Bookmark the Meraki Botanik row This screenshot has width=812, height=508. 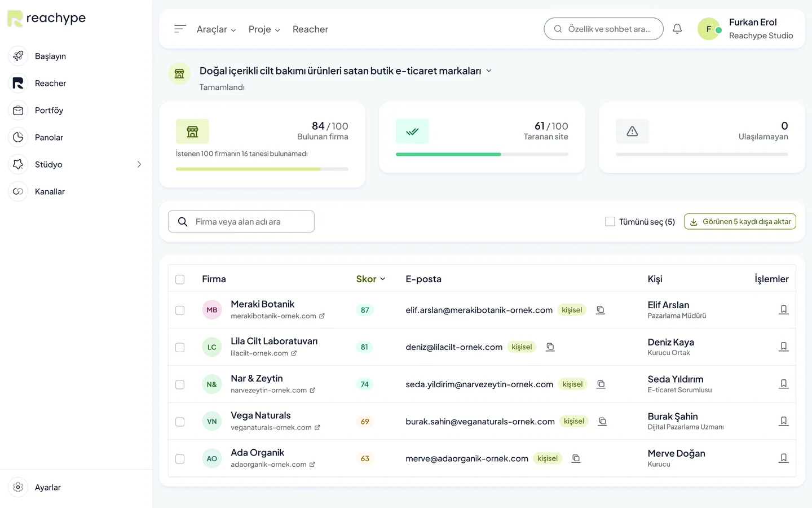784,309
